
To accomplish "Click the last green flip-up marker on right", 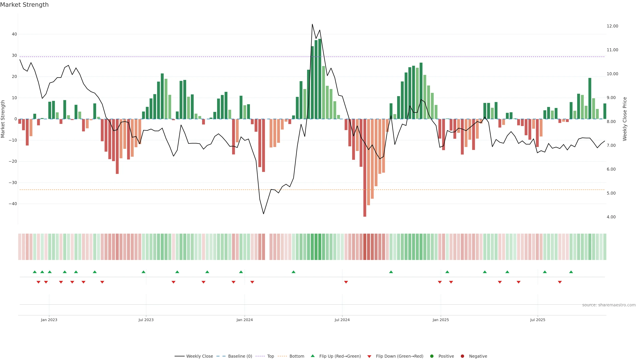I will coord(571,272).
